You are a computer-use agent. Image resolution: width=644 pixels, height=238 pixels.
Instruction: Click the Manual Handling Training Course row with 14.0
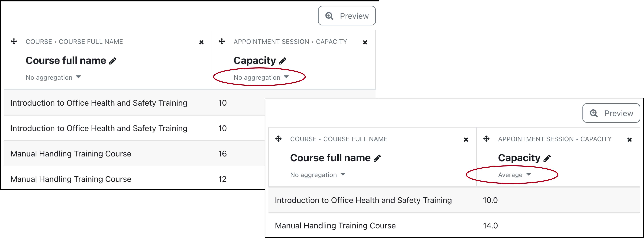(335, 226)
